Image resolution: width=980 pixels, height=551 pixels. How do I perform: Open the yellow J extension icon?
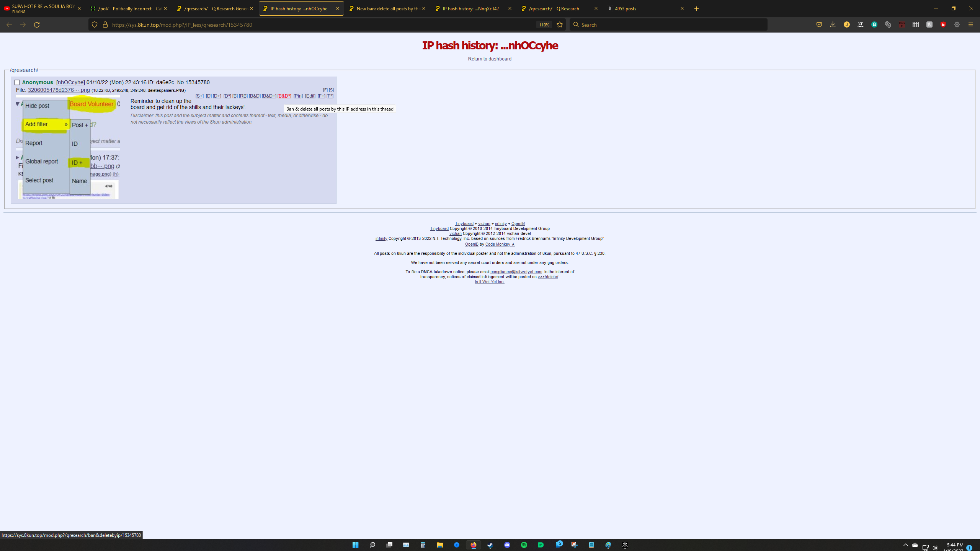click(x=846, y=24)
